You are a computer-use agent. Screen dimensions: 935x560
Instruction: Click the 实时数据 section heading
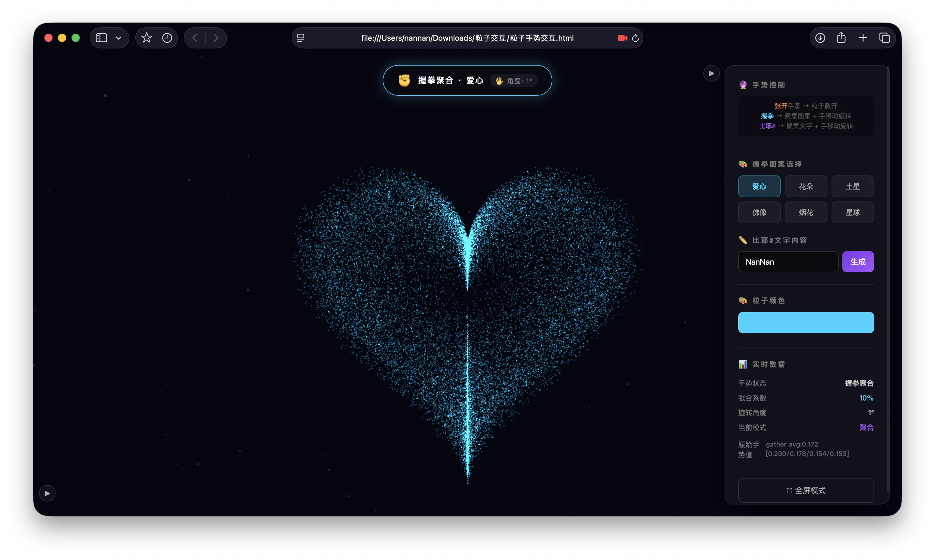(x=769, y=364)
